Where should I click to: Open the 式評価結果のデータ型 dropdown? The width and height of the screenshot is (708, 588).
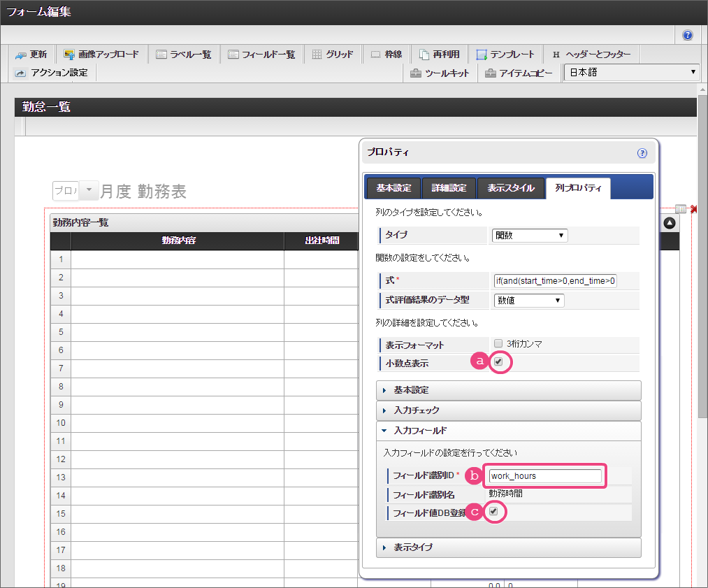pyautogui.click(x=528, y=301)
